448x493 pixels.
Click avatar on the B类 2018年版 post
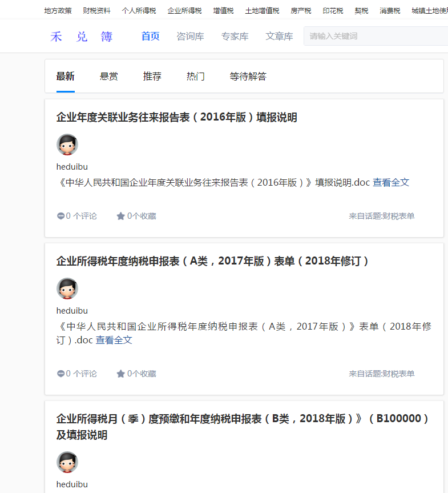[67, 462]
